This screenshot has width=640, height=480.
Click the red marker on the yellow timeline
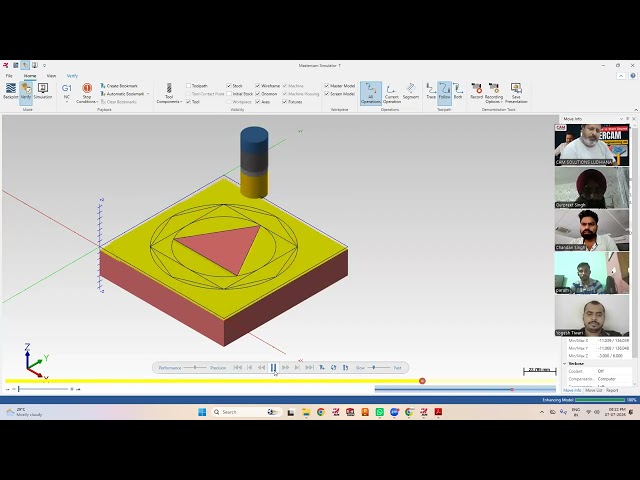click(x=422, y=381)
